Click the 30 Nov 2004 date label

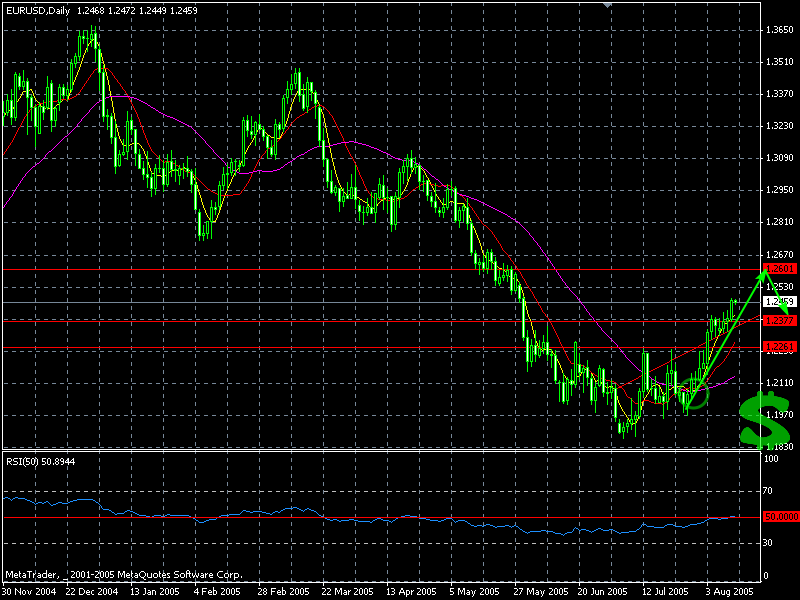click(x=28, y=590)
